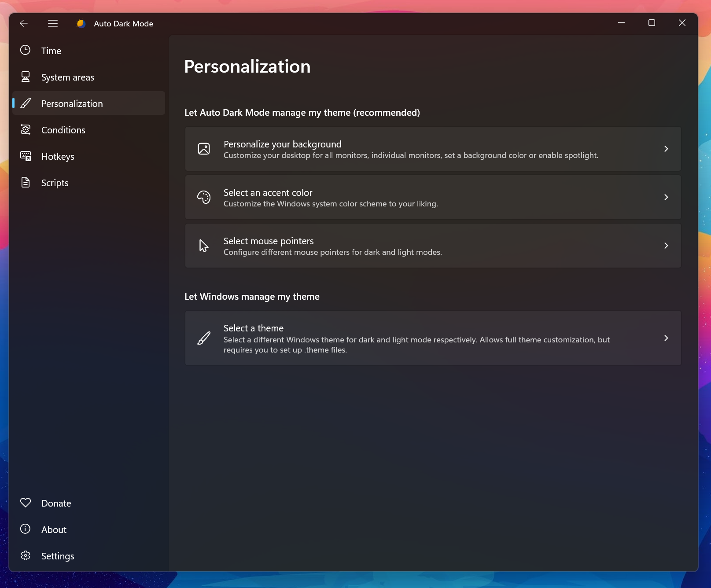711x588 pixels.
Task: Click the 'Personalization' page heading
Action: click(x=247, y=66)
